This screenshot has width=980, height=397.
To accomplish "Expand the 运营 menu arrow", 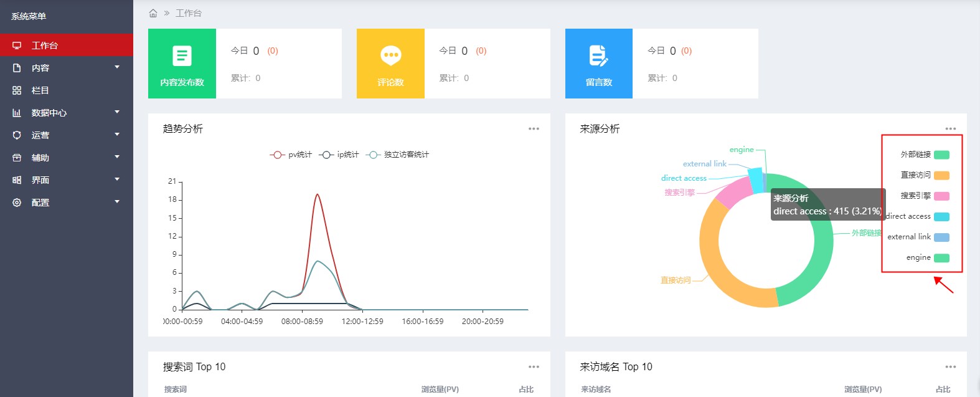I will point(117,135).
